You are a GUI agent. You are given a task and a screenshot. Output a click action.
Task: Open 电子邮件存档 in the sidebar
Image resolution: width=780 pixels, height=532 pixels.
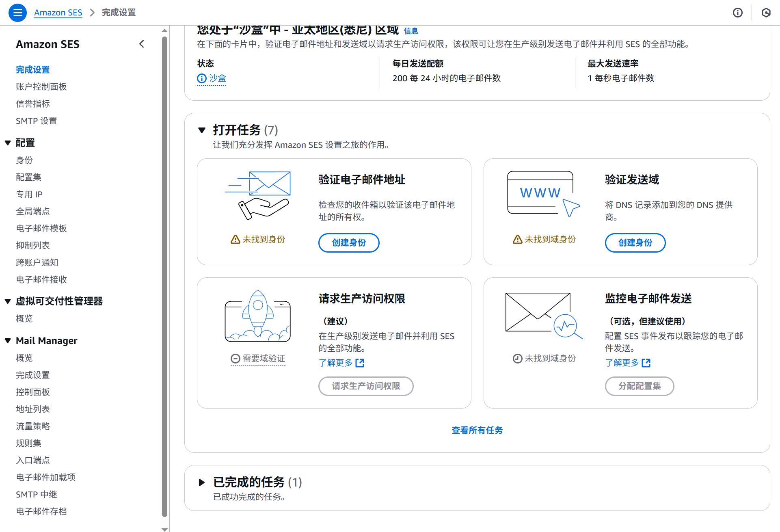tap(41, 512)
